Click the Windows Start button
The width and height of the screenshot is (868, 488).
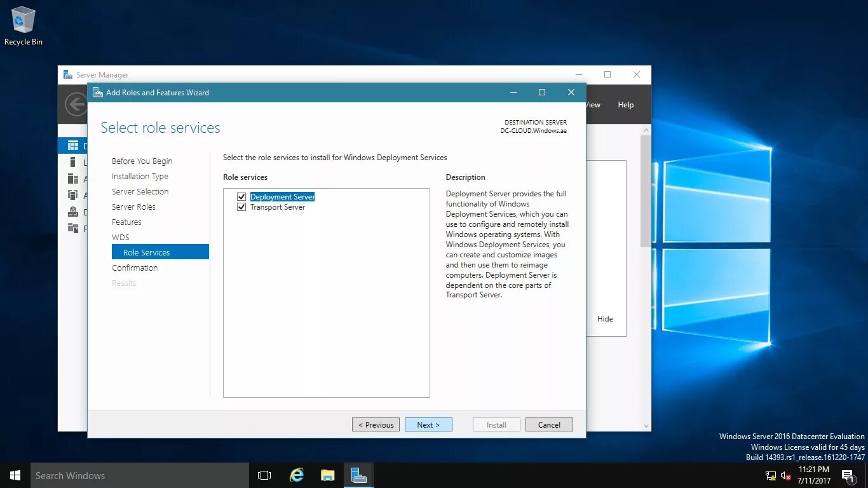click(15, 475)
